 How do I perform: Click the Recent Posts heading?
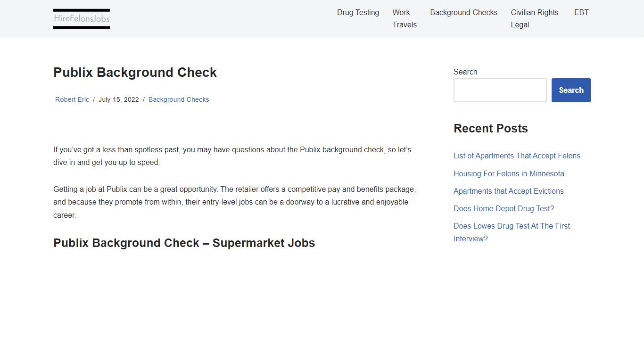[491, 129]
